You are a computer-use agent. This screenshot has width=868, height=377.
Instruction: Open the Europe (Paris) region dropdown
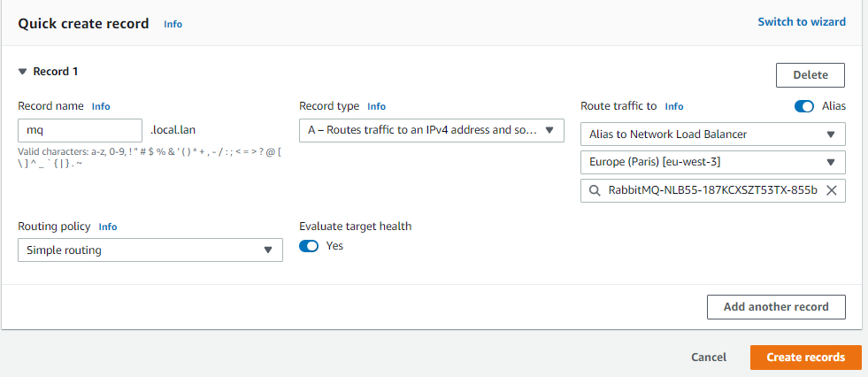[x=712, y=163]
